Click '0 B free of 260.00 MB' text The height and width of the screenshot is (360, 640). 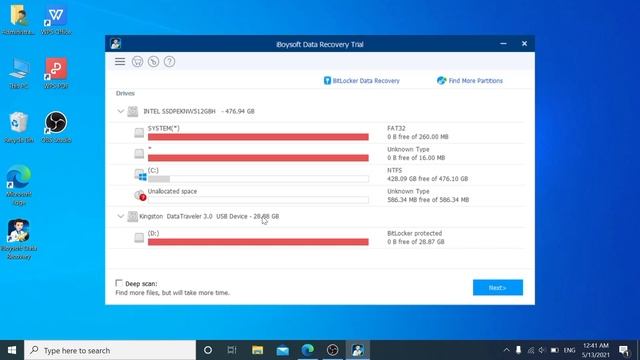[x=418, y=137]
